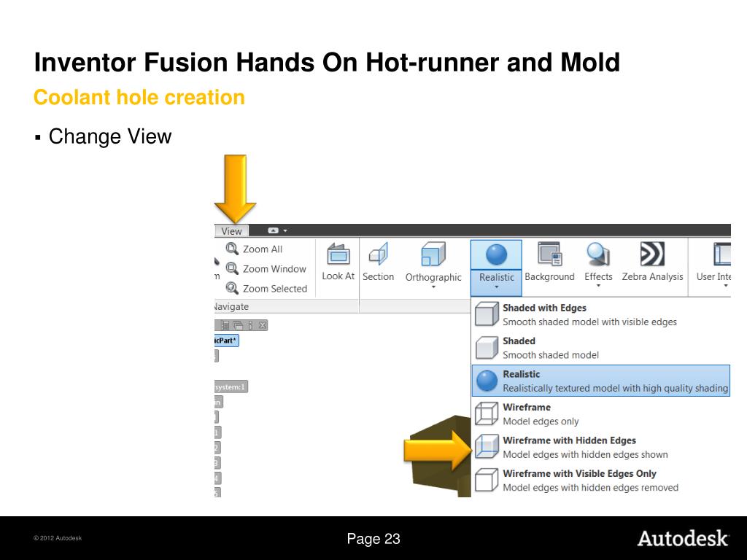Click the Realistic blue sphere ribbon icon
Screen dimensions: 747x560
(x=496, y=254)
